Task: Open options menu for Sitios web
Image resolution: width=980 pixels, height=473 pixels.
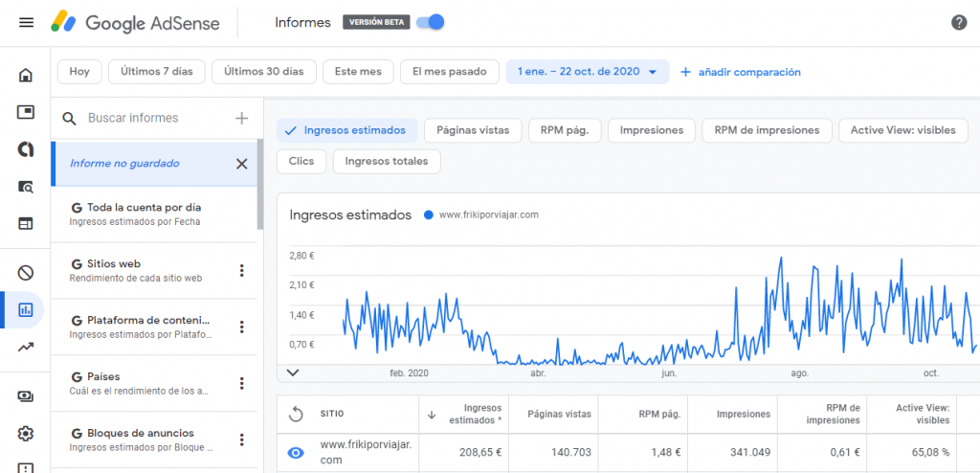Action: coord(242,270)
